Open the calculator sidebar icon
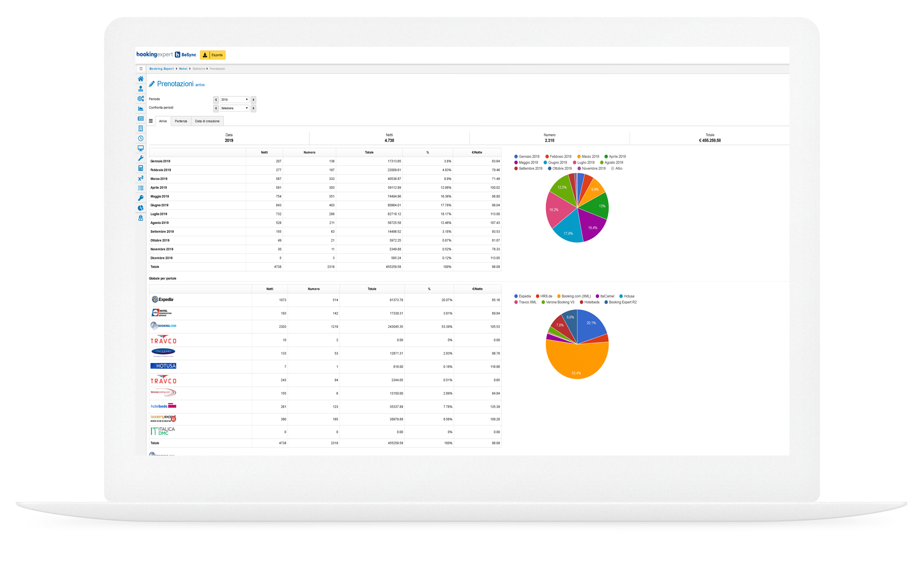924x570 pixels. (x=140, y=169)
